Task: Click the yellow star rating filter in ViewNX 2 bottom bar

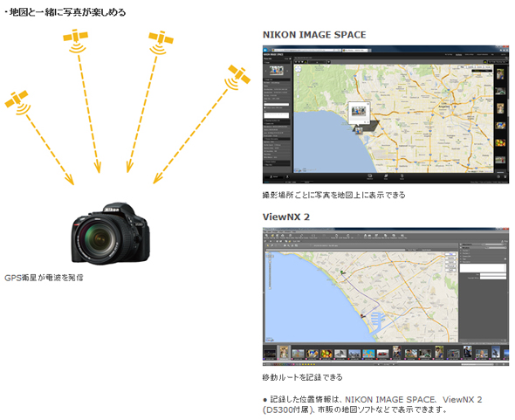Action: 309,364
